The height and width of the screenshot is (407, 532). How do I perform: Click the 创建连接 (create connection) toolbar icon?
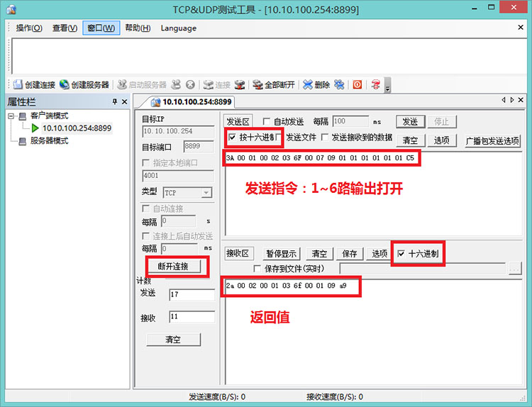click(18, 84)
